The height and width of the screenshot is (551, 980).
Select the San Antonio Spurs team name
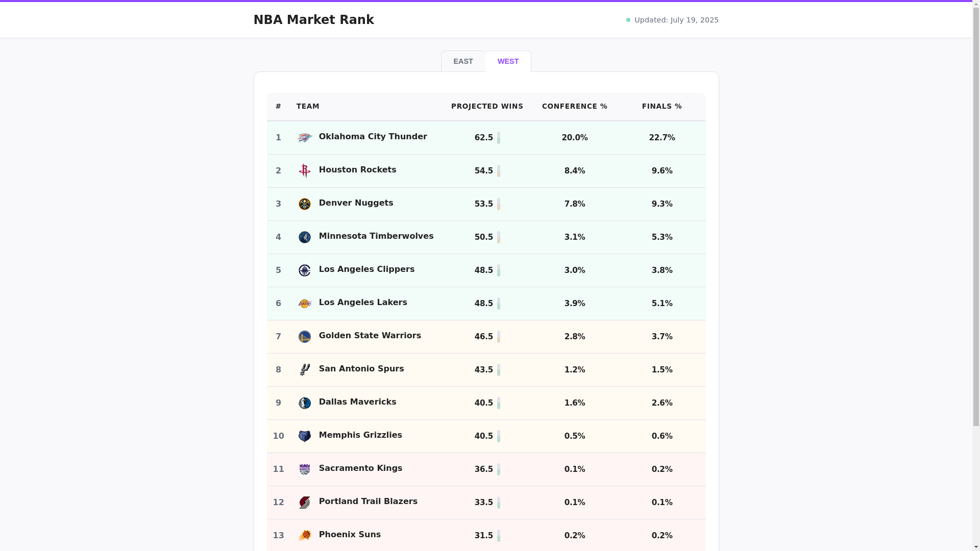(x=361, y=369)
